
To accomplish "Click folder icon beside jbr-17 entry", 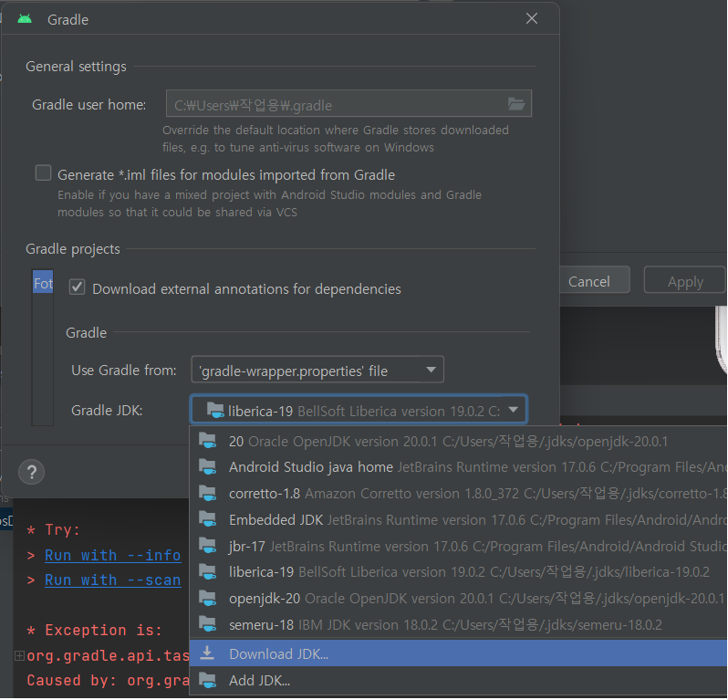I will pyautogui.click(x=207, y=546).
